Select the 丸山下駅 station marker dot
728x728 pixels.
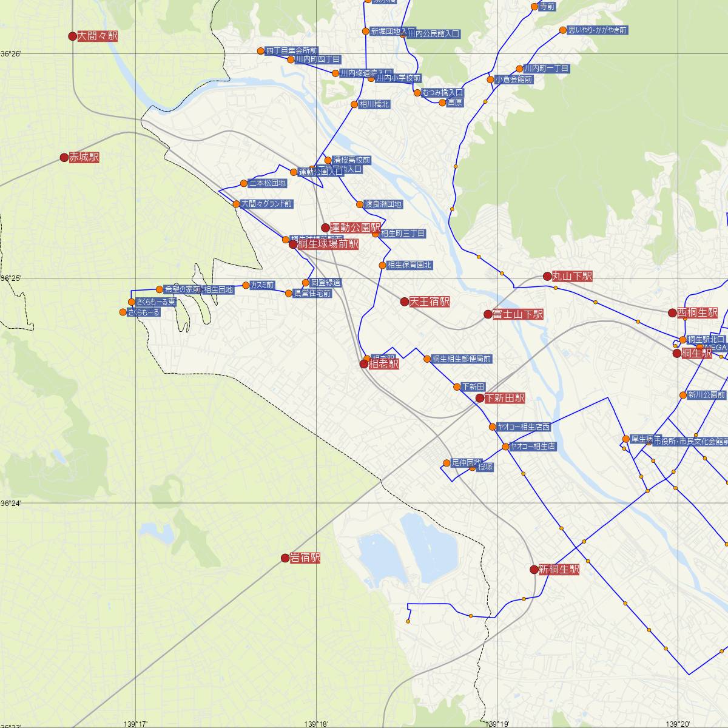(x=547, y=276)
